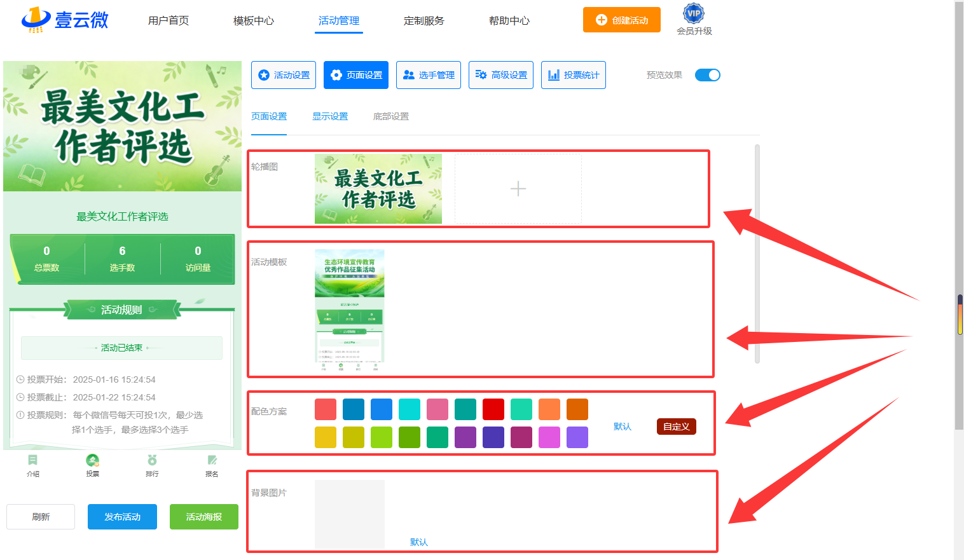Click the 访问量 stat in preview

(x=198, y=259)
